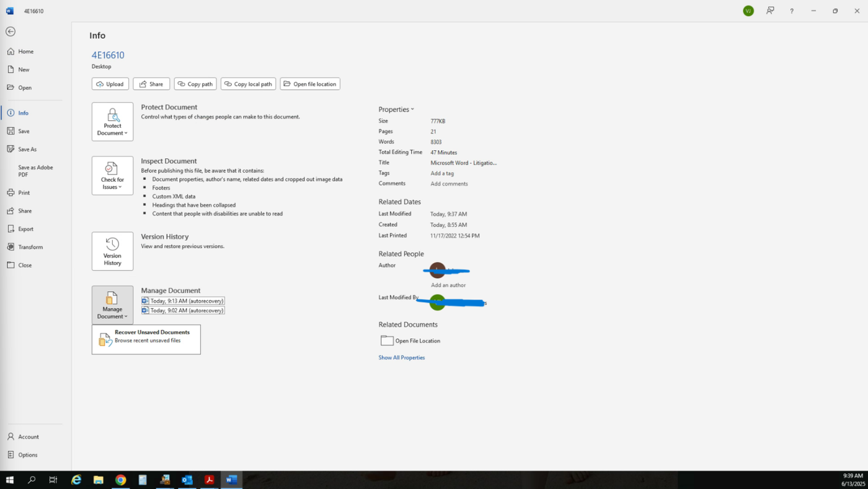868x489 pixels.
Task: Click Add a tag field
Action: pyautogui.click(x=443, y=173)
